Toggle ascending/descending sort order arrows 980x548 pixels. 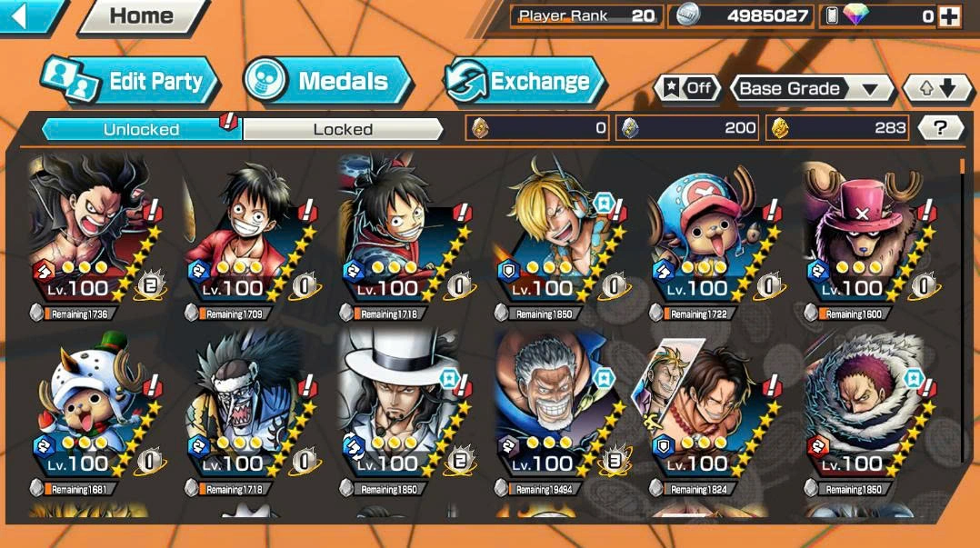(x=937, y=89)
